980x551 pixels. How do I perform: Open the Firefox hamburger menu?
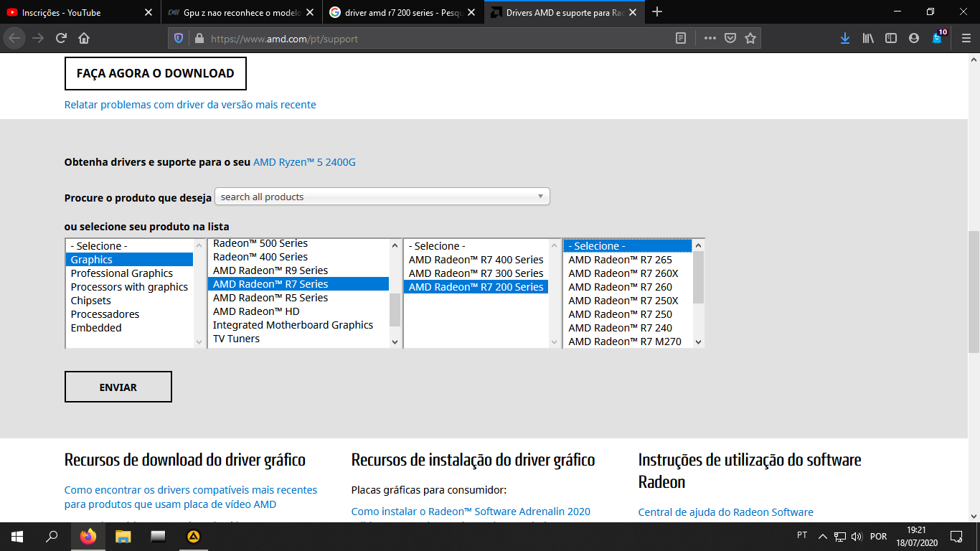[966, 38]
